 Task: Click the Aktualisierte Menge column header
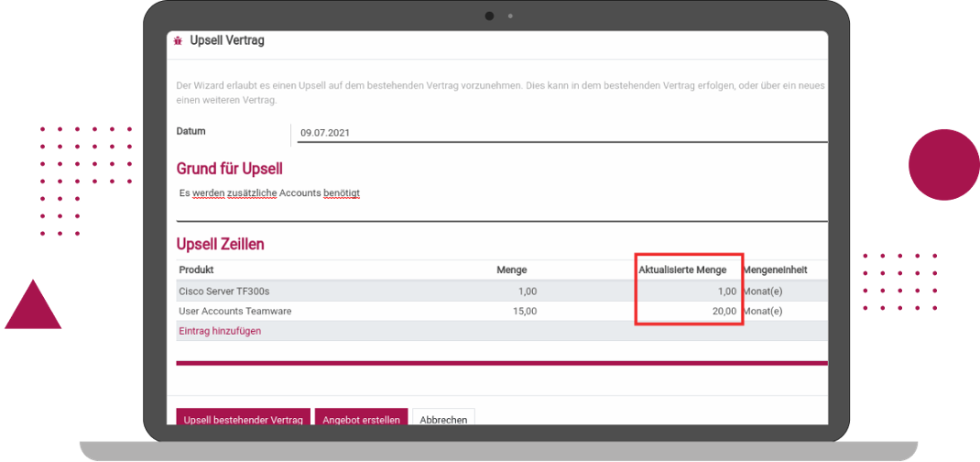[682, 269]
